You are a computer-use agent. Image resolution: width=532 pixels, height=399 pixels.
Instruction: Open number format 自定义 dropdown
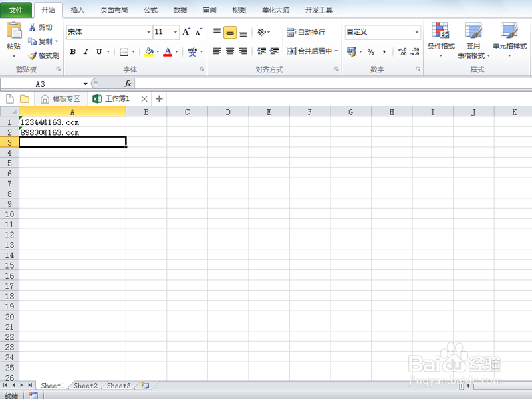tap(417, 32)
